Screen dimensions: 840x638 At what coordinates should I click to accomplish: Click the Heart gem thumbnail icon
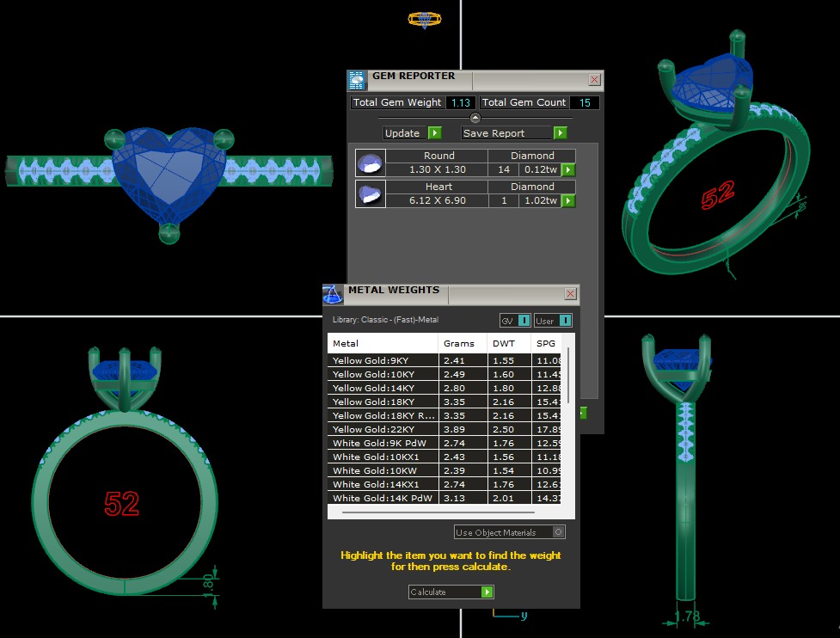[370, 193]
